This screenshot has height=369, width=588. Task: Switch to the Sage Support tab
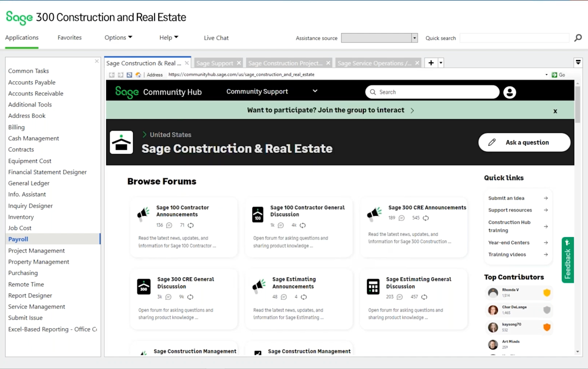(x=215, y=63)
